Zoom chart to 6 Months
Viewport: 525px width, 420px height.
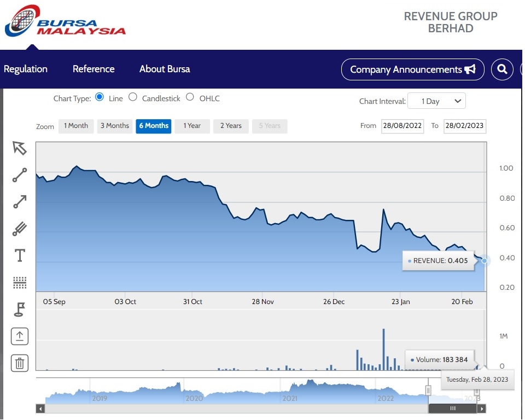click(154, 126)
